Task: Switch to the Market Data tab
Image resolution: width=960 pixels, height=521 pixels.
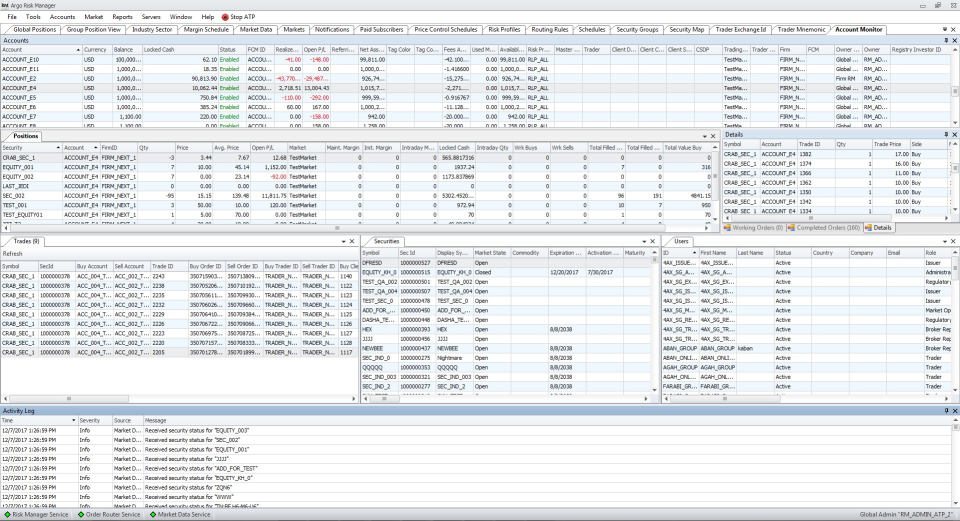Action: (256, 29)
